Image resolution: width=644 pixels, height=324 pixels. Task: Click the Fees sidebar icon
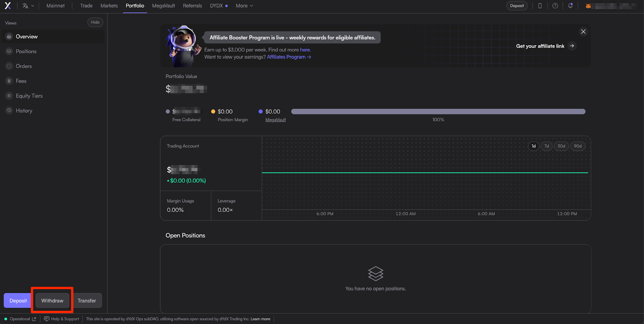pyautogui.click(x=9, y=81)
